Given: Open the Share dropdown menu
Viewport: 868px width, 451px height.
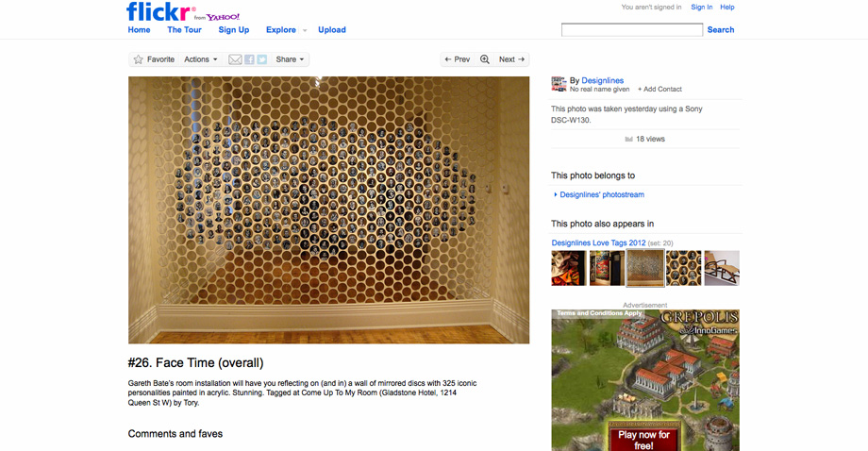Looking at the screenshot, I should coord(290,59).
